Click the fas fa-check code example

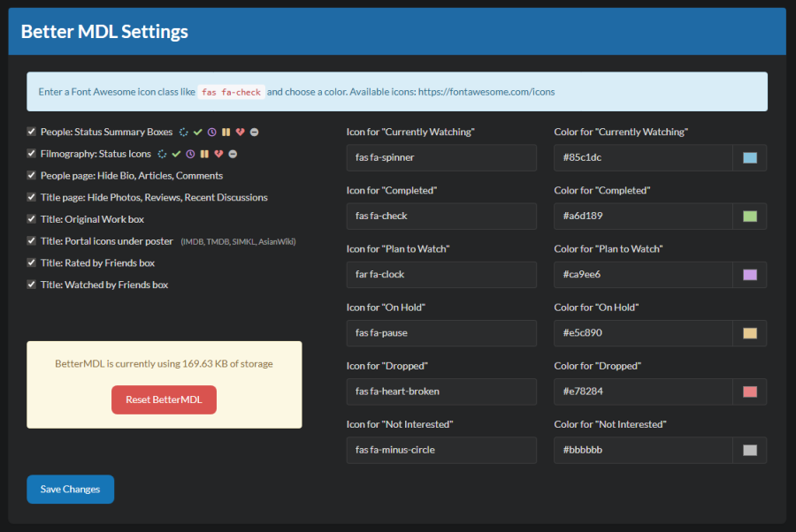click(231, 92)
